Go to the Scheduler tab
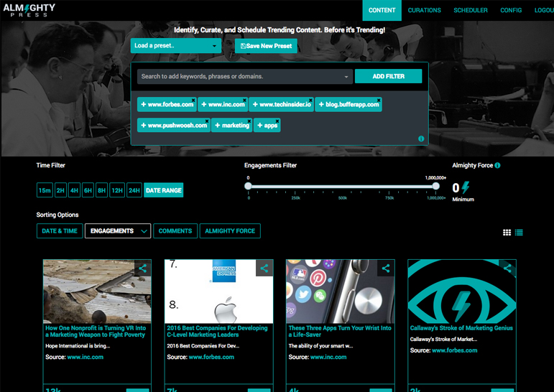This screenshot has height=392, width=554. coord(470,10)
